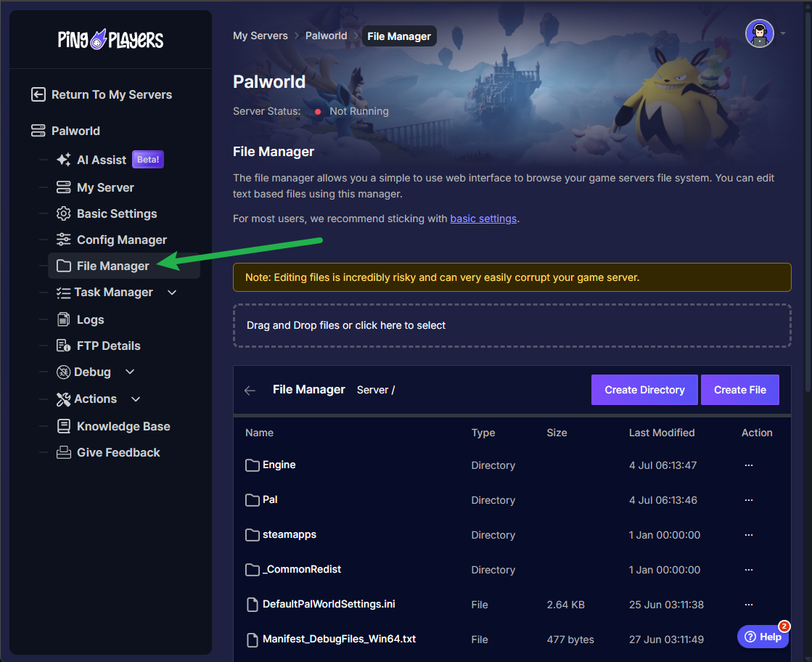The width and height of the screenshot is (812, 662).
Task: Click the _CommonRedist folder icon
Action: [x=253, y=570]
